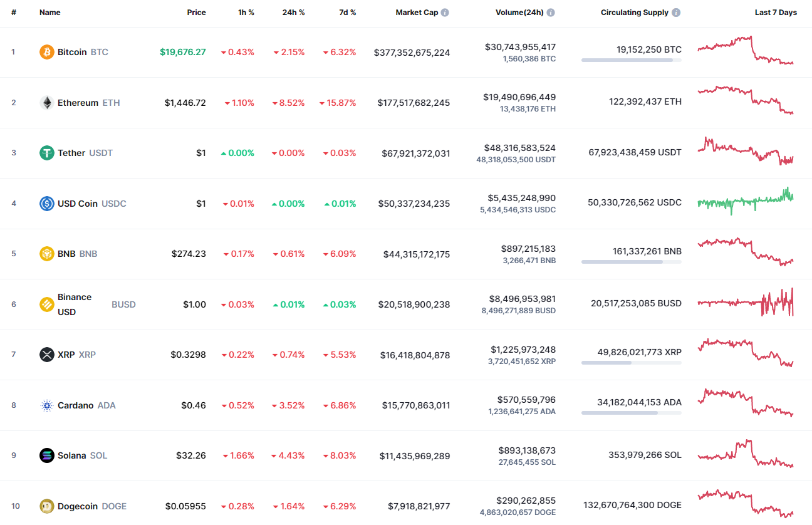Sort the table by Price column
The image size is (812, 525).
point(196,12)
